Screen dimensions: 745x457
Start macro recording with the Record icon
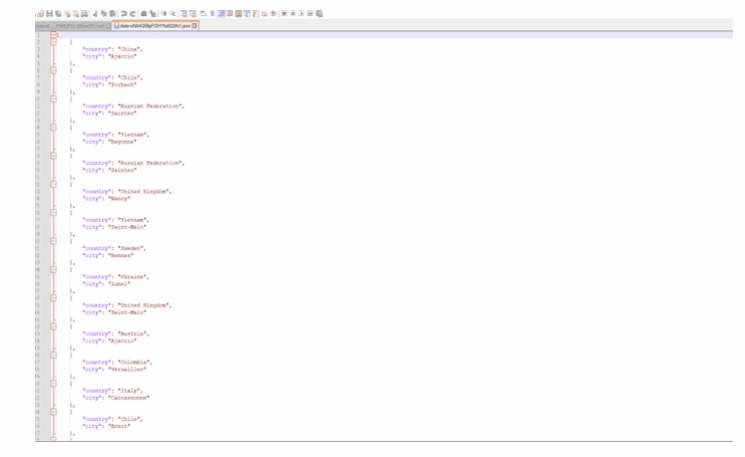coord(282,15)
